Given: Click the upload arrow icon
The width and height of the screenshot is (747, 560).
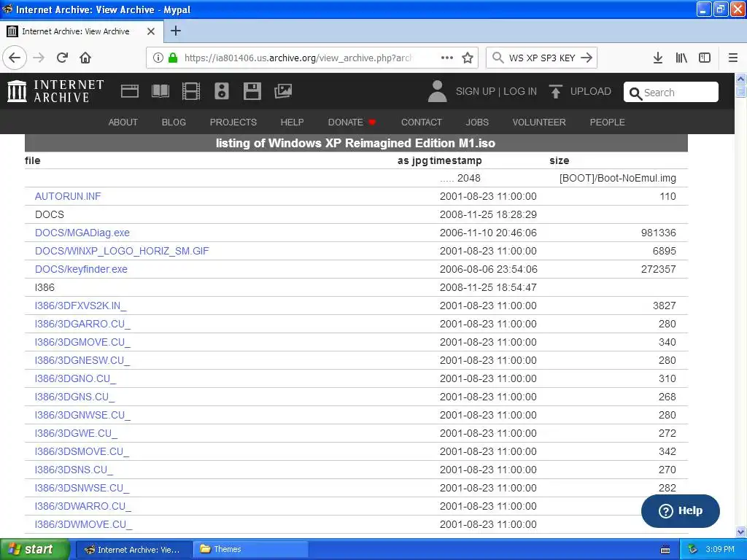Looking at the screenshot, I should click(x=555, y=91).
